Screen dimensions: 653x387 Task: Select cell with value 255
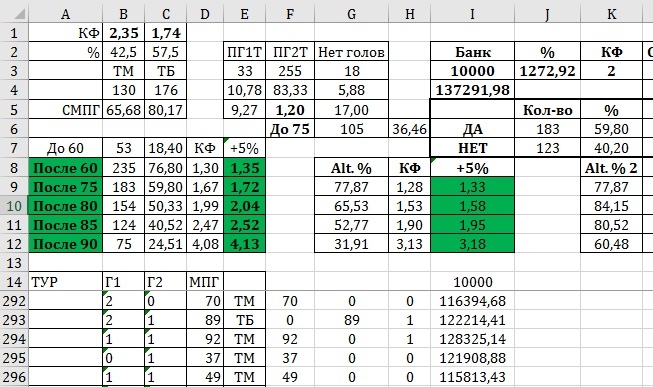click(290, 71)
